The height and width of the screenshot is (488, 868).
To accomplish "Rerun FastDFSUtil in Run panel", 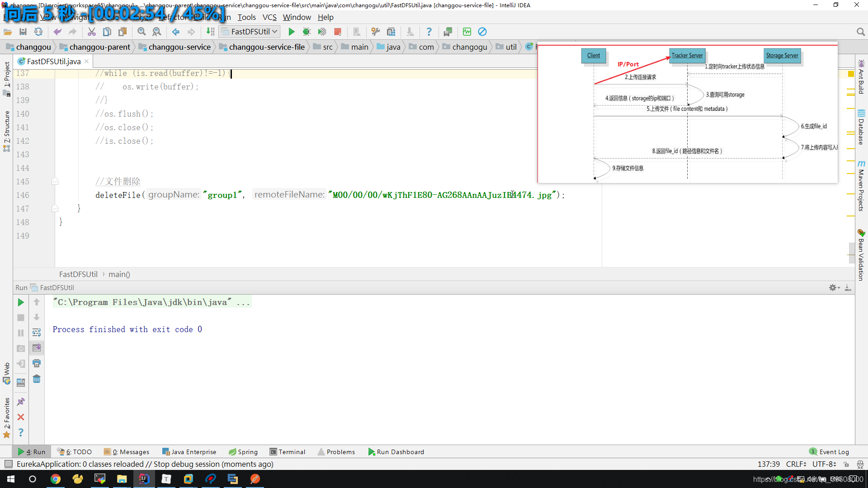I will point(21,302).
